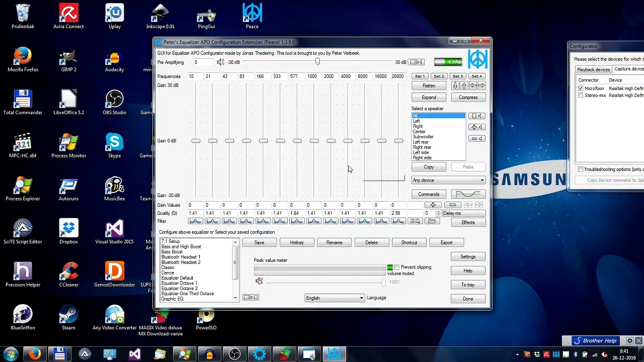Click the shift gains down arrow button
644x362 pixels.
coord(455,86)
